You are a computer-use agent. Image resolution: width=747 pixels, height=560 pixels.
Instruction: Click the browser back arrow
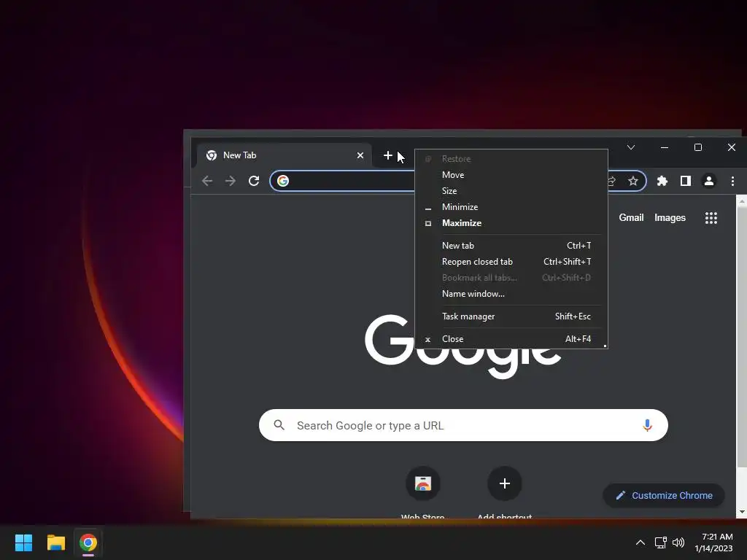tap(207, 181)
